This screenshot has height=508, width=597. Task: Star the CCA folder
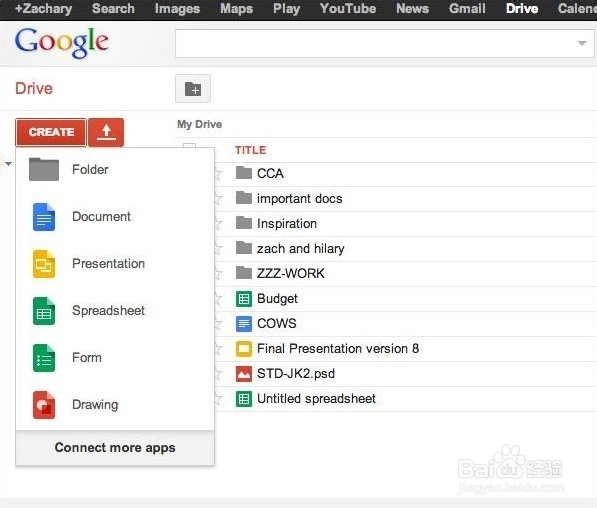(x=219, y=174)
